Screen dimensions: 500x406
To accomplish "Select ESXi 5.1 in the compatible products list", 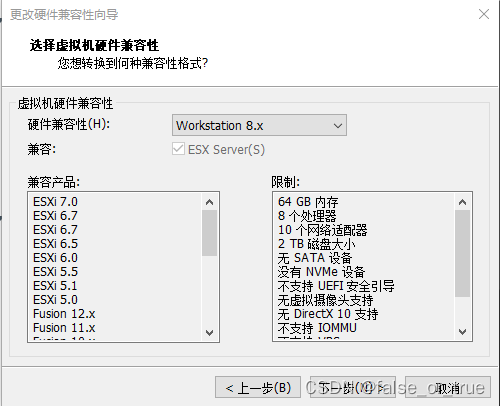I will tap(55, 286).
